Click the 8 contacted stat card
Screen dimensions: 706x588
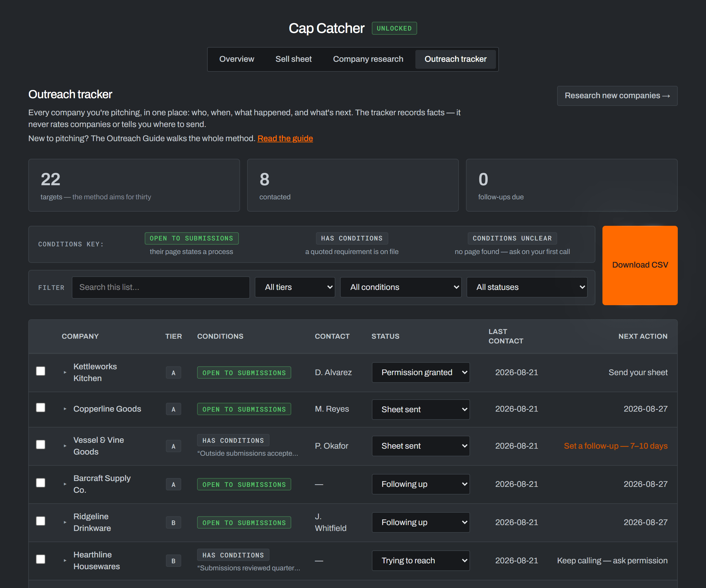pos(353,185)
